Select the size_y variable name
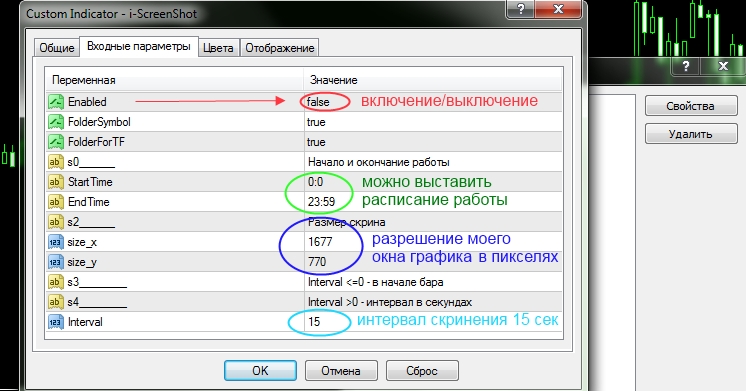 [82, 263]
